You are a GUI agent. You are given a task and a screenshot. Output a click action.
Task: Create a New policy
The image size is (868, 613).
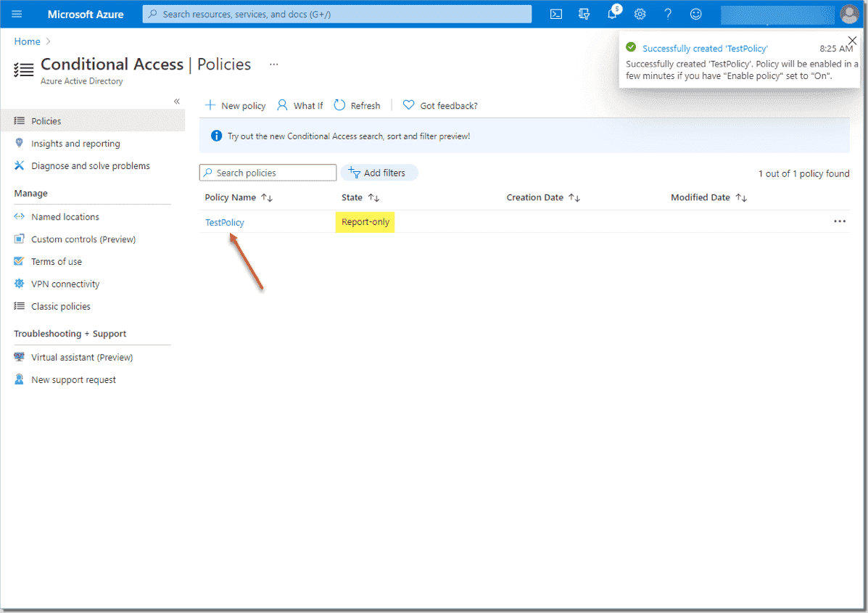coord(235,105)
